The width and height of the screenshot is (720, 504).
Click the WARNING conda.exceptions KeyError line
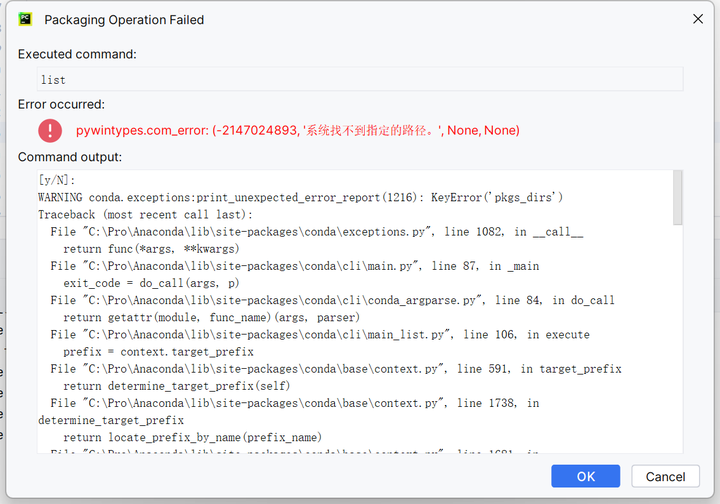[300, 197]
